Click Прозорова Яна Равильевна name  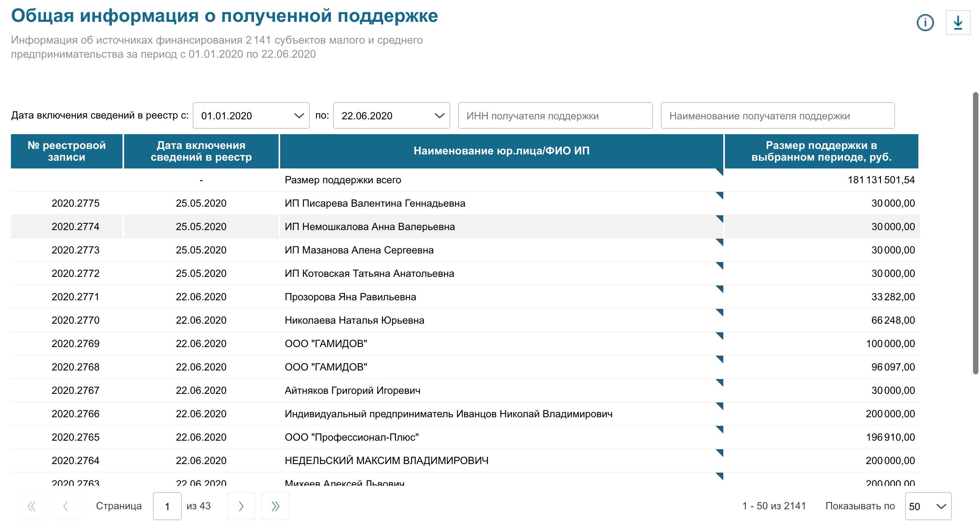(350, 297)
